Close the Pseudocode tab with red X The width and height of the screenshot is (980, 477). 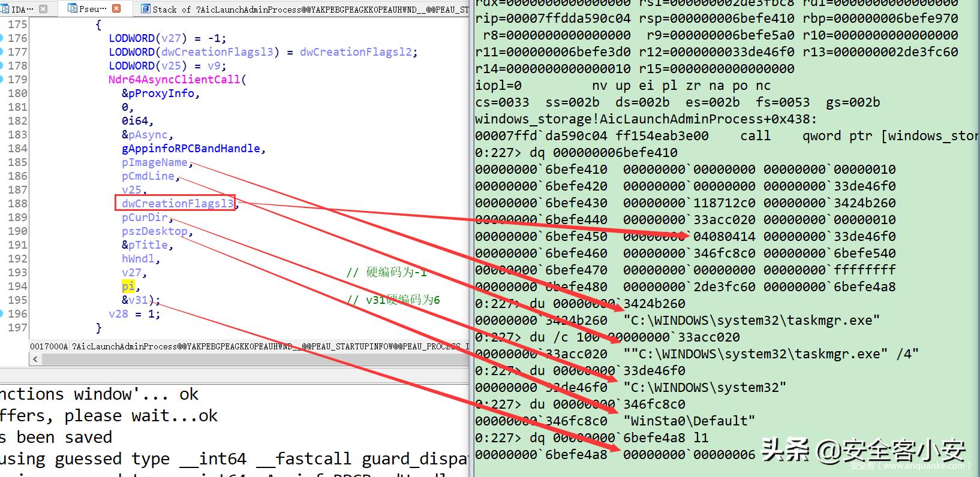[116, 8]
